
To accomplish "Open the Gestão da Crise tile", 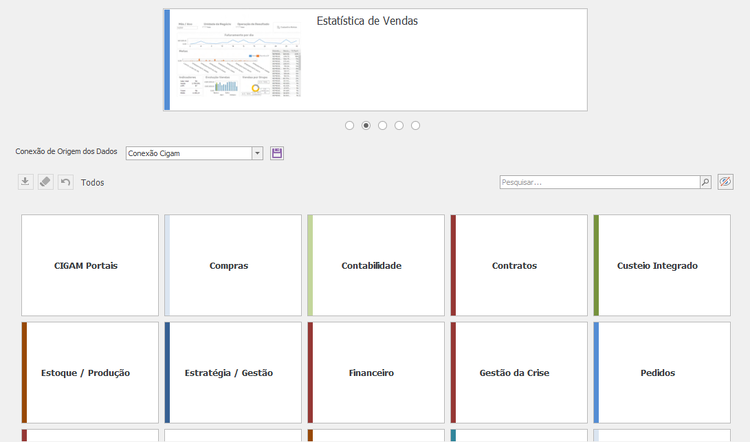I will (519, 372).
